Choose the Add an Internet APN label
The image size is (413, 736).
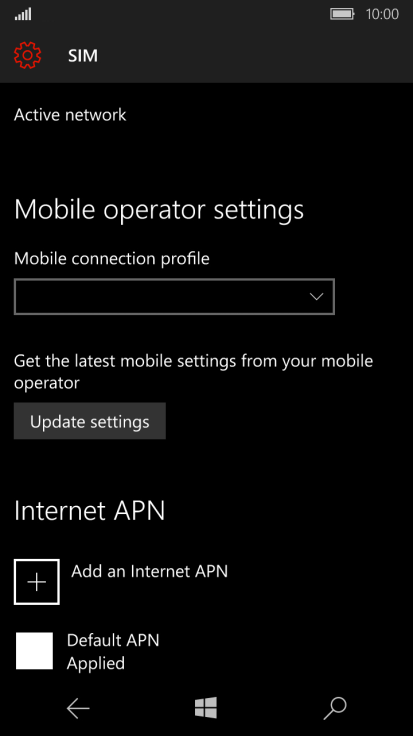pyautogui.click(x=150, y=571)
